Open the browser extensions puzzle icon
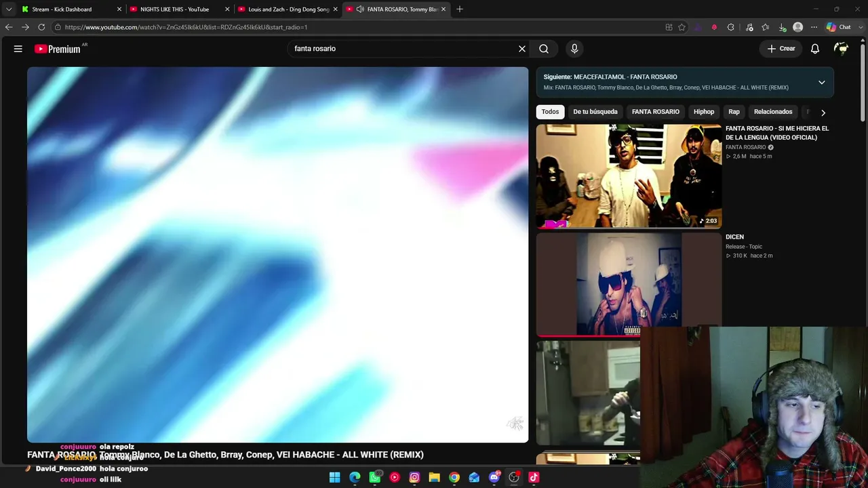This screenshot has width=868, height=488. tap(730, 27)
